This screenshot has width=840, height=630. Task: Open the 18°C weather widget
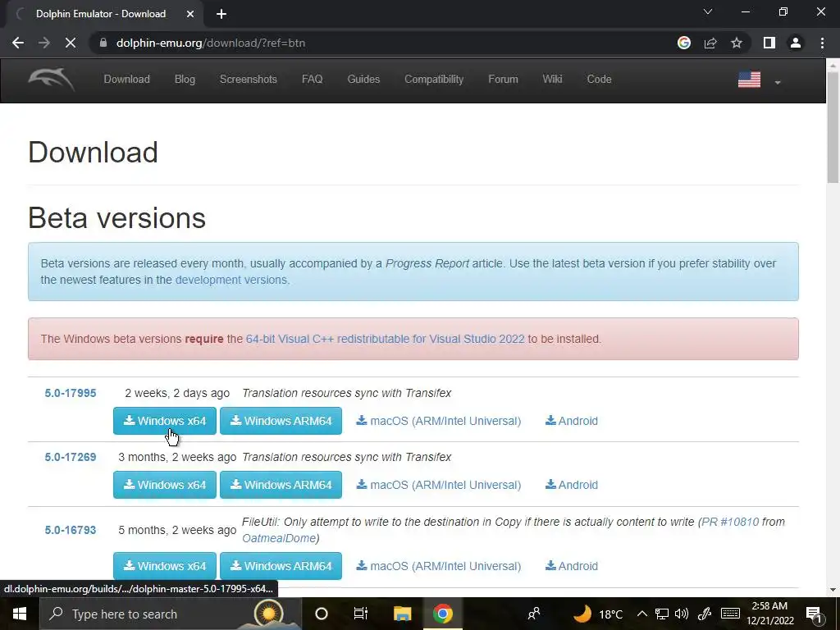tap(598, 614)
